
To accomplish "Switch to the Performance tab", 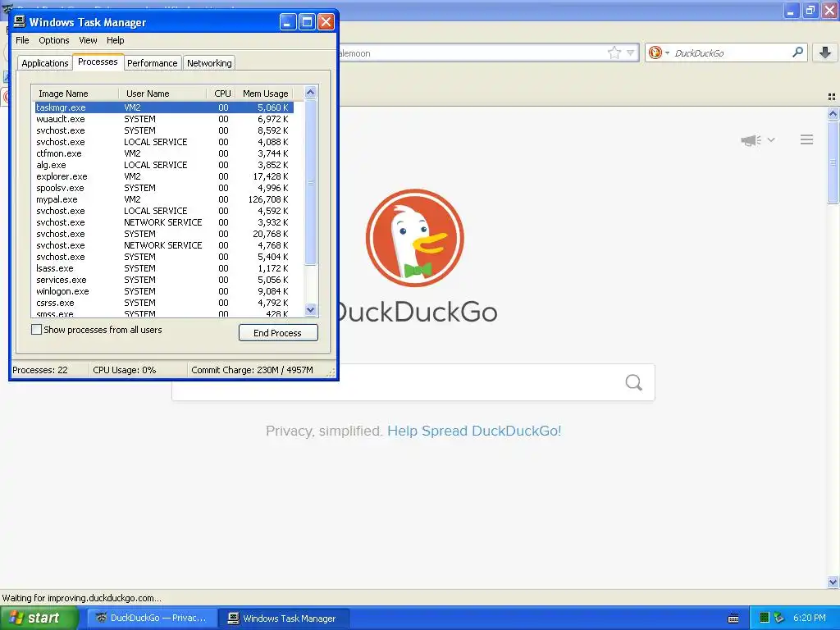I will (x=152, y=63).
